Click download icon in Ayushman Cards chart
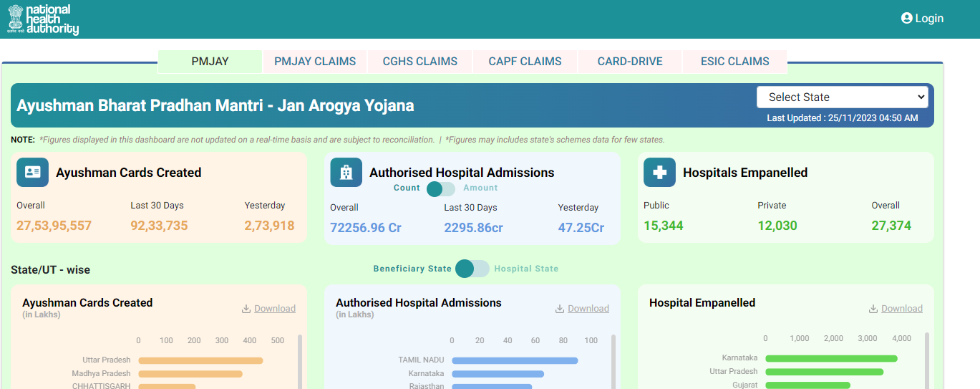 246,309
